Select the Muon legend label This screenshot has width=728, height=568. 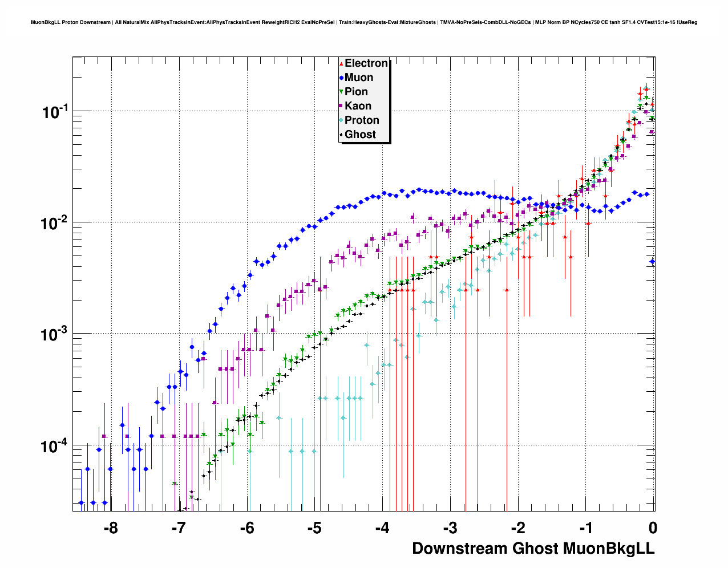pos(359,78)
